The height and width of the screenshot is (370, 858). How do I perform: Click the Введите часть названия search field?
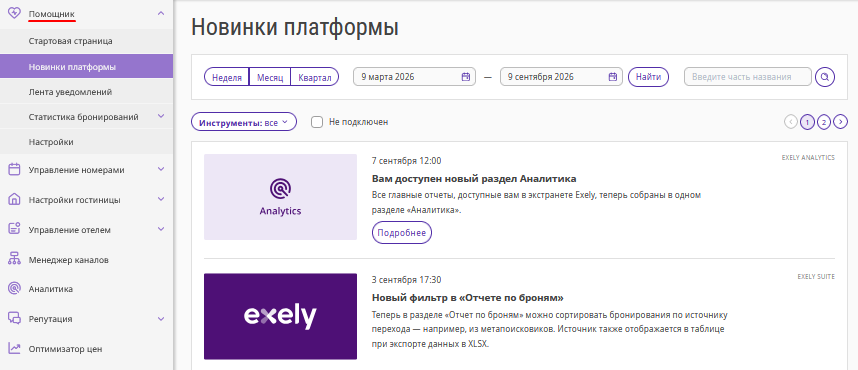[x=747, y=77]
